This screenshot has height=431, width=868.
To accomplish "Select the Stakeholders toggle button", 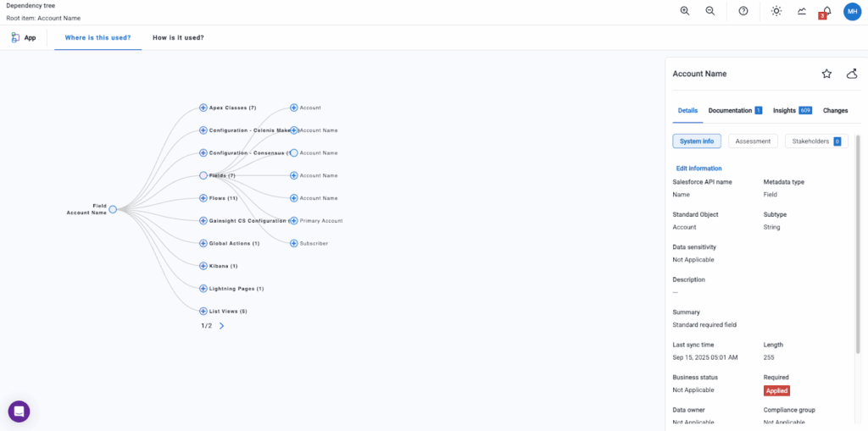I will point(815,141).
